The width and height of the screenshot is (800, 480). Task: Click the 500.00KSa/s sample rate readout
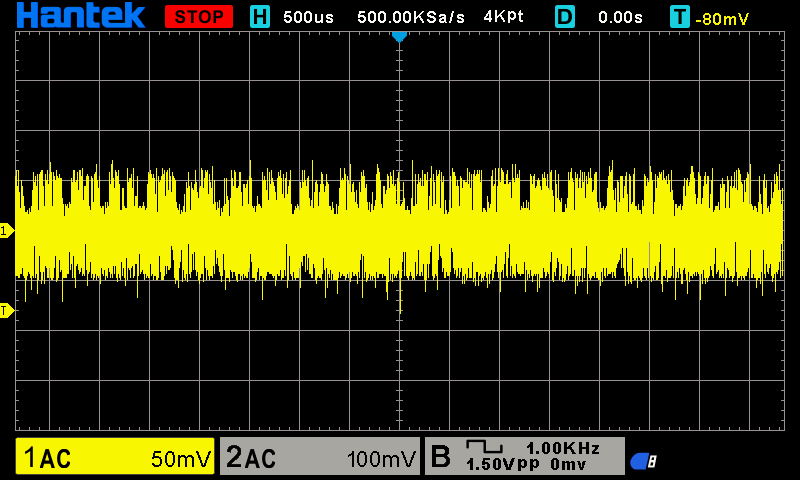[x=411, y=17]
